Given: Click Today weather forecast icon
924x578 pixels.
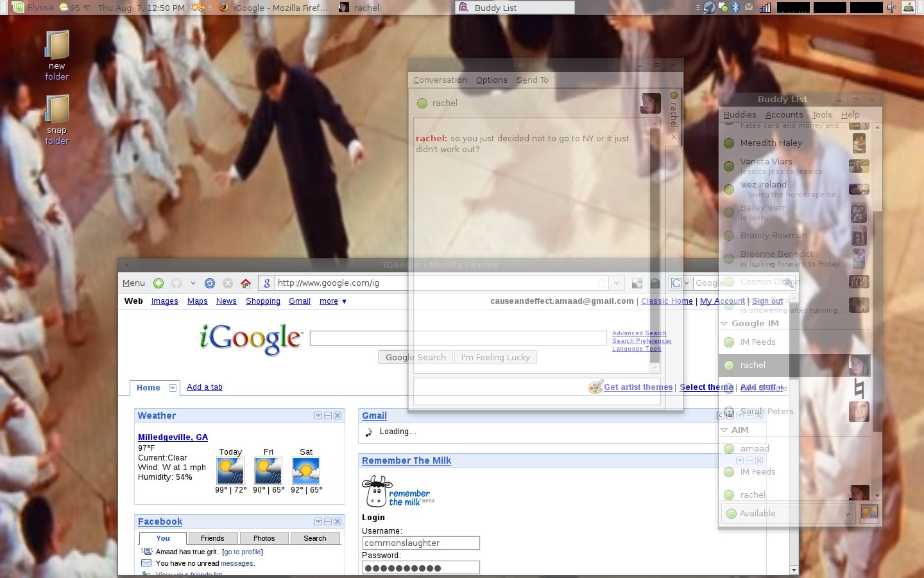Looking at the screenshot, I should (x=230, y=471).
